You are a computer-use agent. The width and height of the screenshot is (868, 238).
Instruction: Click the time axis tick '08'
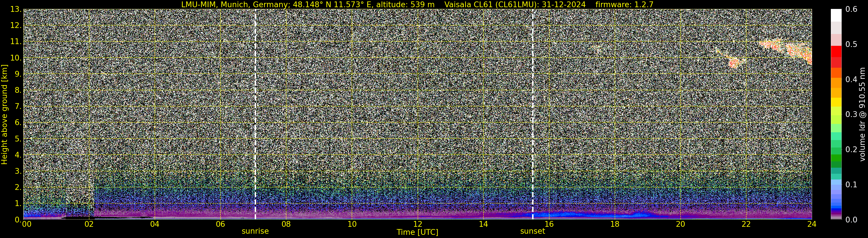point(286,224)
